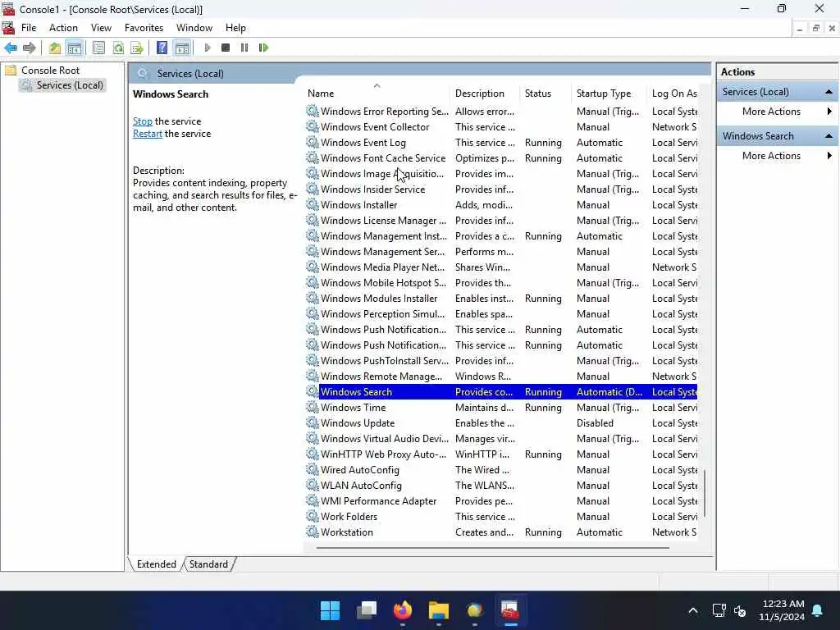Screen dimensions: 840x630
Task: Select the Windows Search service row
Action: (501, 391)
